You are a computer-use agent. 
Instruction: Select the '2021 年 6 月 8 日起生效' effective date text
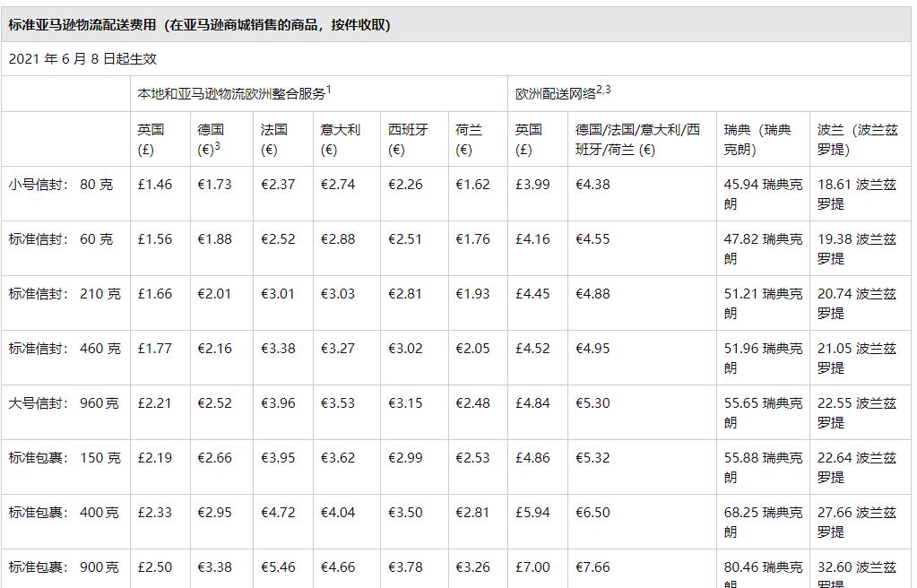tap(82, 58)
